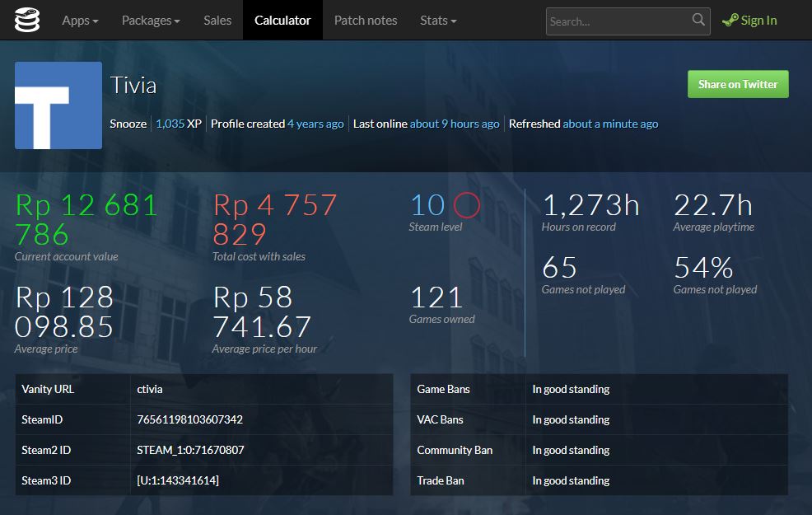Expand the Apps dropdown menu
812x515 pixels.
[80, 21]
